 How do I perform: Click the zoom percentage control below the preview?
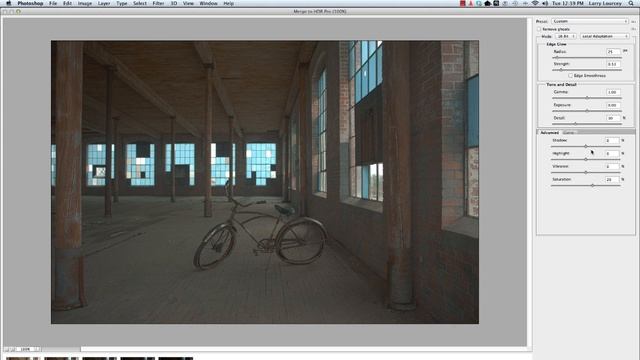coord(25,349)
